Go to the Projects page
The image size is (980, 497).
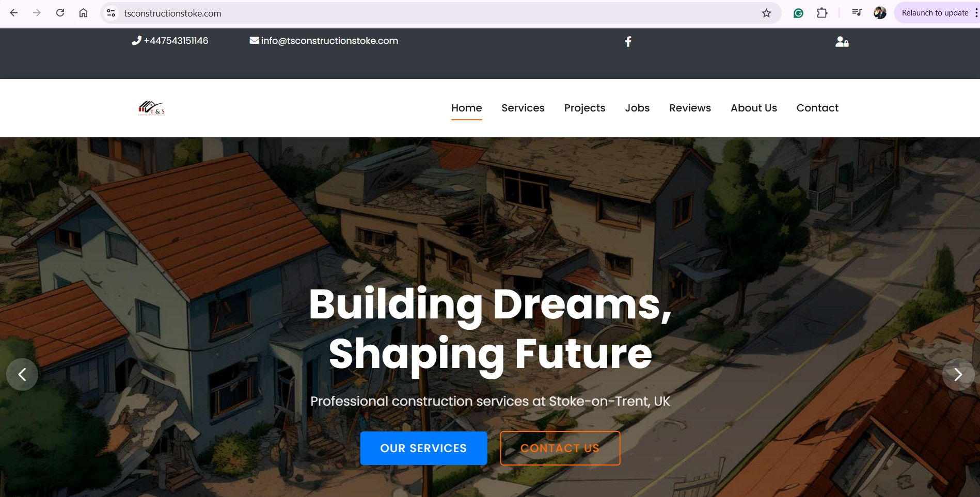pyautogui.click(x=584, y=108)
